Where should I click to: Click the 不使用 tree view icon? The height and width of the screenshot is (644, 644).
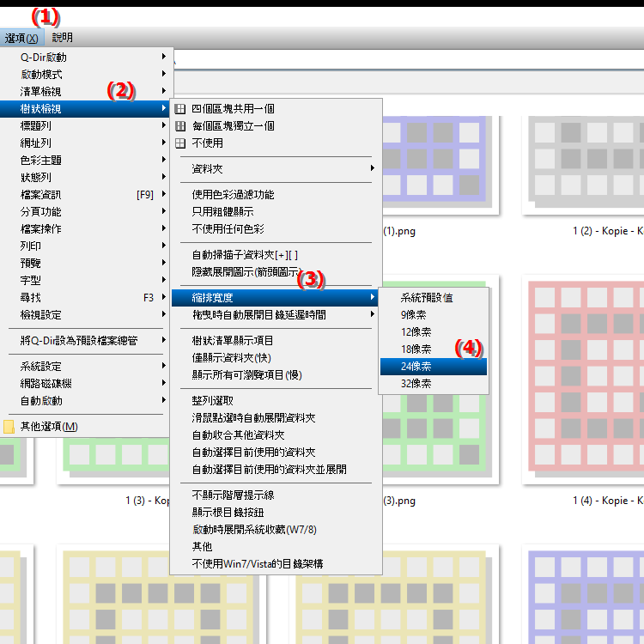point(180,143)
